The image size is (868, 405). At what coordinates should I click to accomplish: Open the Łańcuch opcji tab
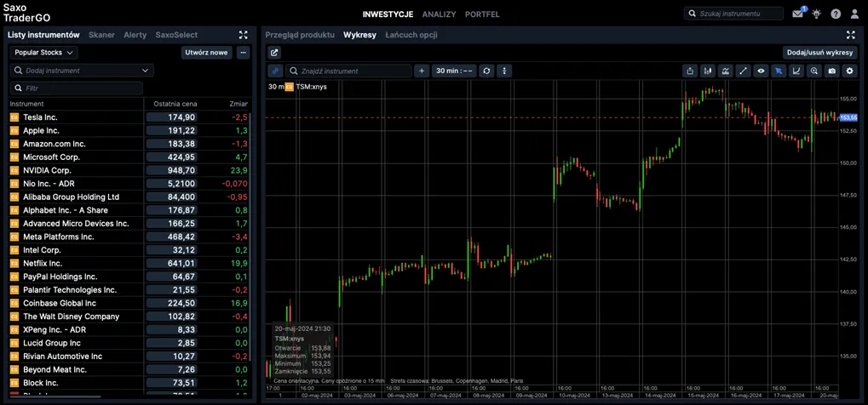click(411, 35)
